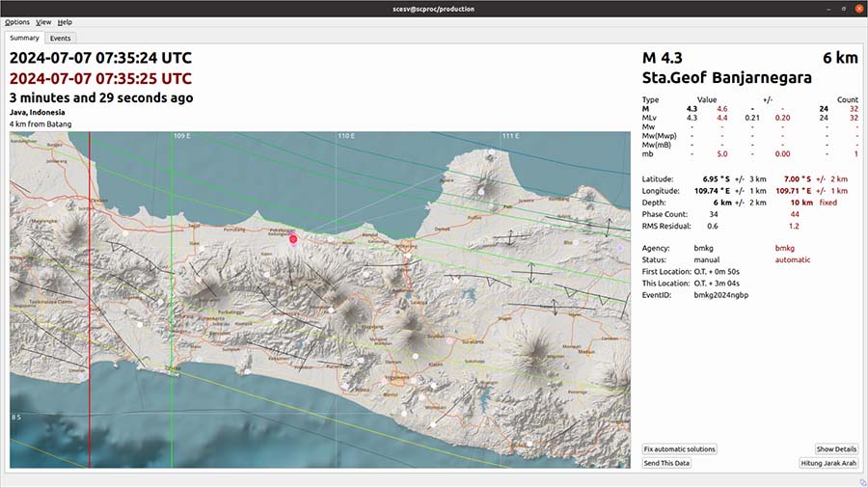Click the red automatic status text
The width and height of the screenshot is (868, 488).
coord(793,259)
